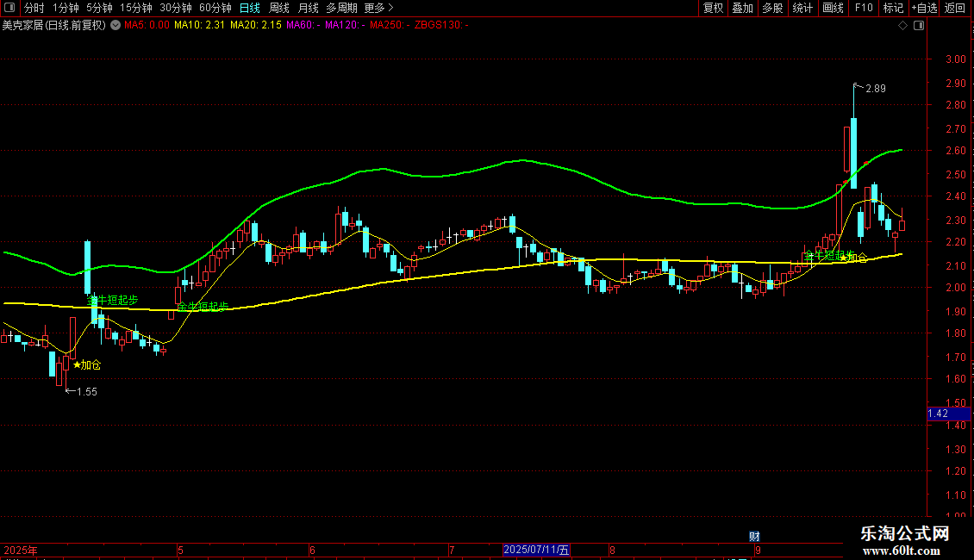Select the 30分钟 period tab
974x560 pixels.
point(175,8)
